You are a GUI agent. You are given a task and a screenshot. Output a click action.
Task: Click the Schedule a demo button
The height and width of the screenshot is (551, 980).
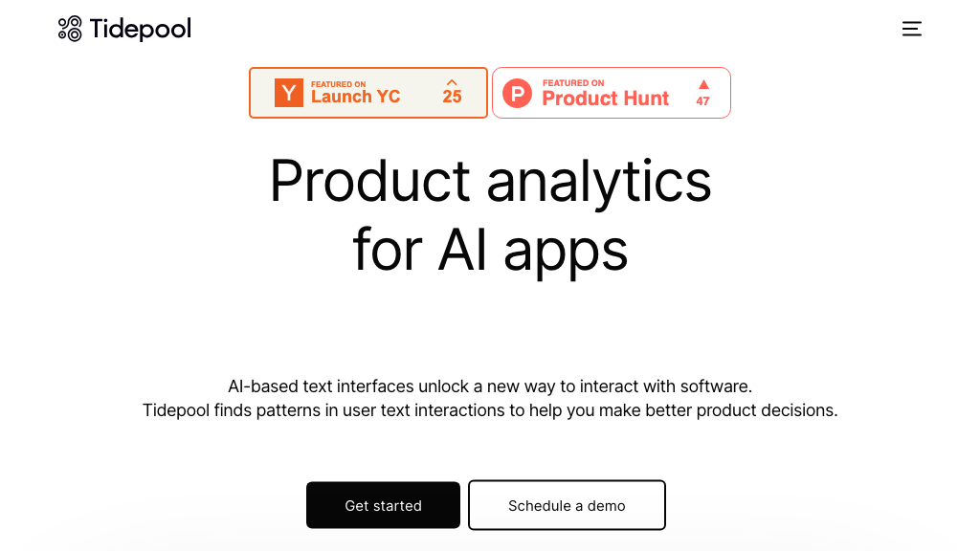click(x=567, y=505)
